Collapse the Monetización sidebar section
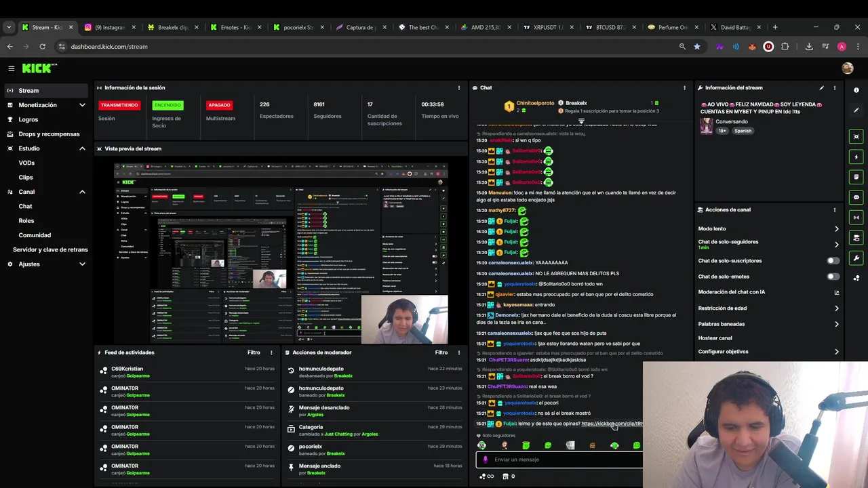The height and width of the screenshot is (488, 868). [82, 105]
